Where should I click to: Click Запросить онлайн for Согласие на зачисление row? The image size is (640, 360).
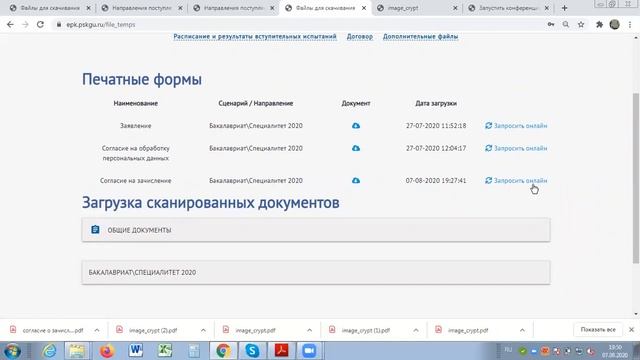tap(516, 180)
